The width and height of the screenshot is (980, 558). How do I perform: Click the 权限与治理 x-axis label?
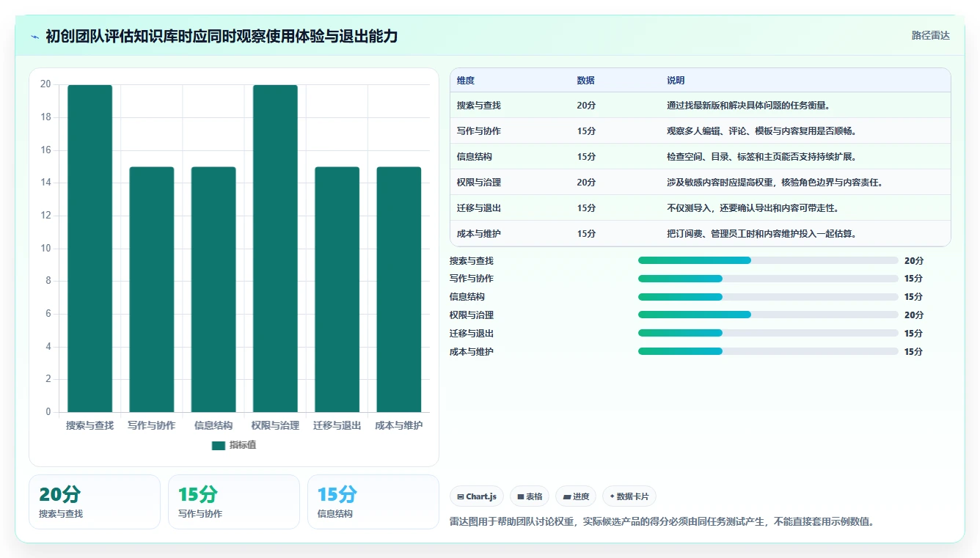[x=275, y=425]
